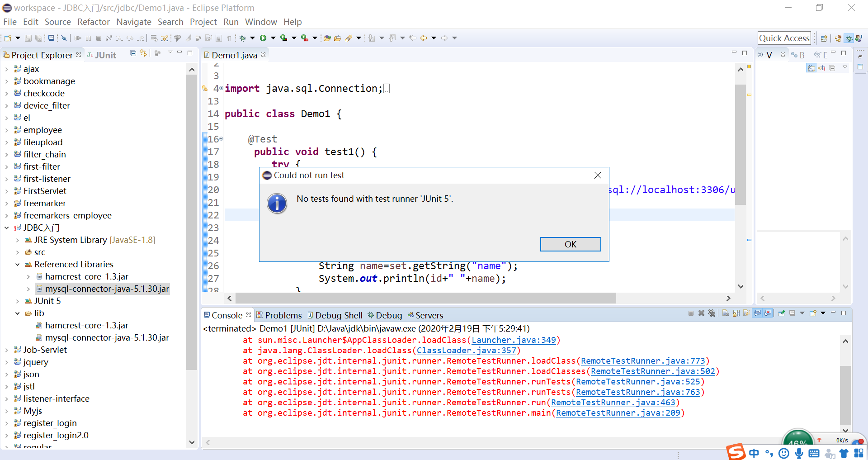
Task: Open the Refactor menu
Action: pyautogui.click(x=94, y=22)
